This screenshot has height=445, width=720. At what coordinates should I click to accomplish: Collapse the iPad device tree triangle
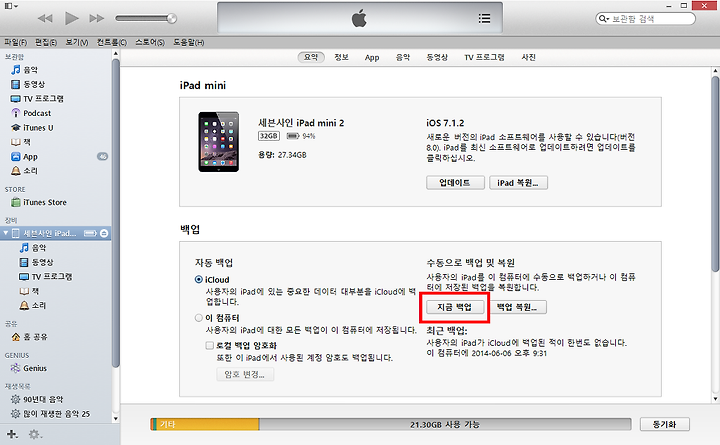(6, 233)
